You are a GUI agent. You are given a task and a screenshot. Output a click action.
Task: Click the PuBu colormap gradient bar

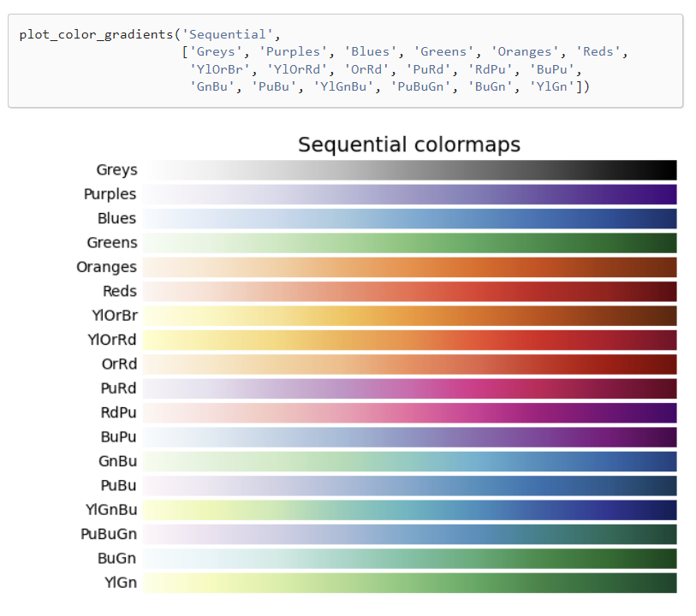click(x=410, y=486)
